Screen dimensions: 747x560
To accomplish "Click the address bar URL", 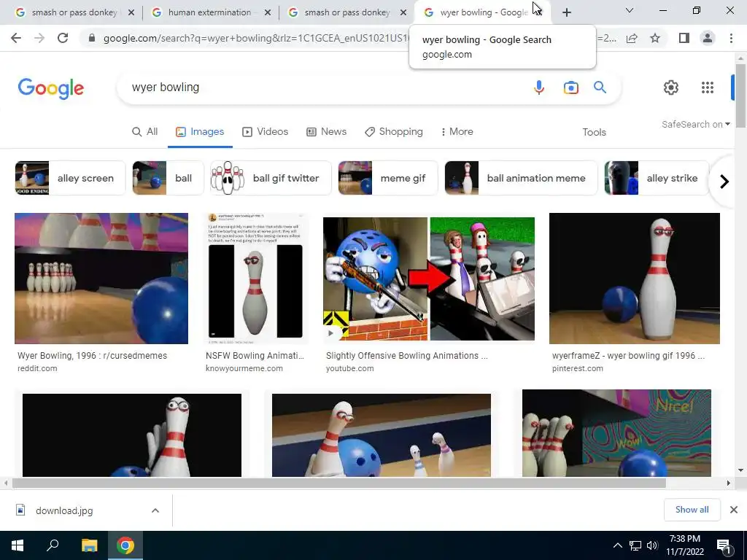I will 255,38.
